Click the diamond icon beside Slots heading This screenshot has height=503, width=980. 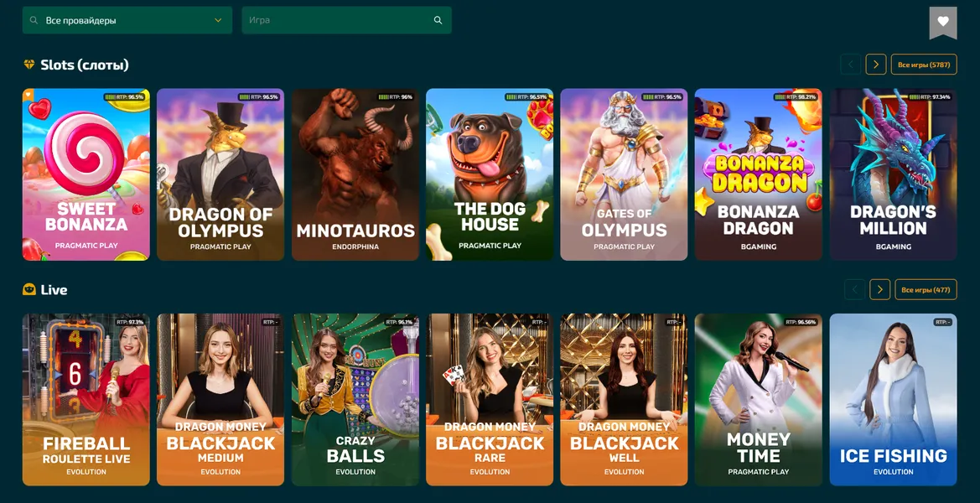click(x=29, y=65)
